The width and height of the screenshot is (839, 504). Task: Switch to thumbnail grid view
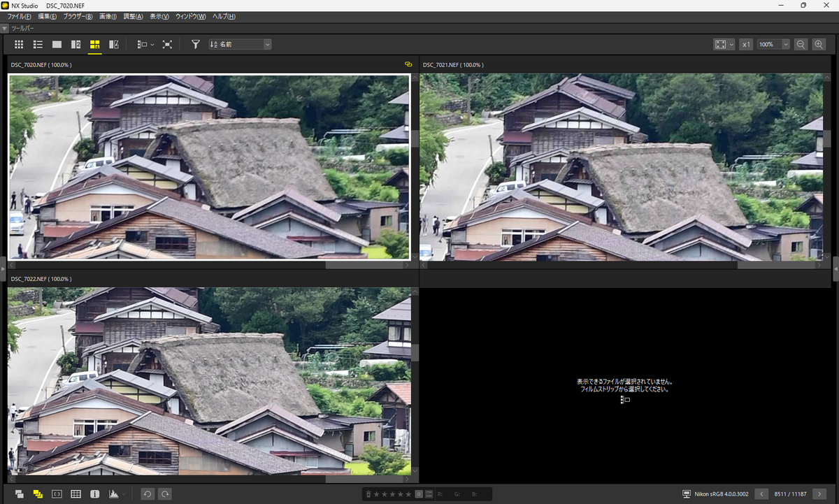(19, 44)
